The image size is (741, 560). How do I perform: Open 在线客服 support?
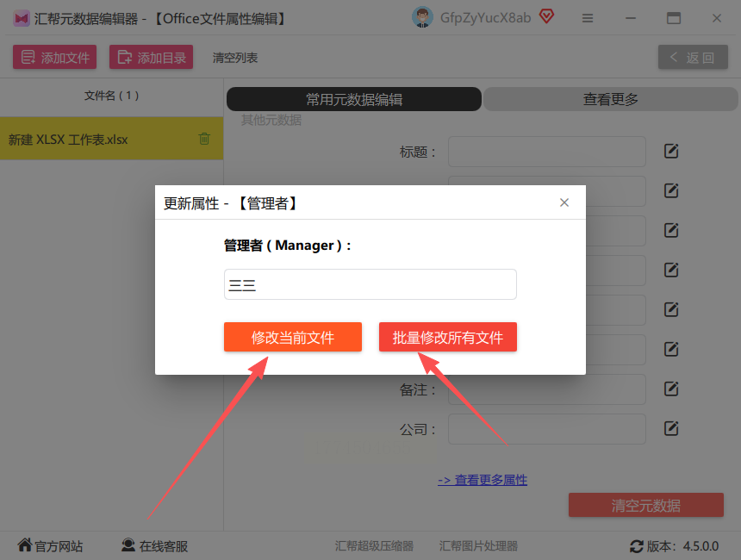pyautogui.click(x=154, y=546)
